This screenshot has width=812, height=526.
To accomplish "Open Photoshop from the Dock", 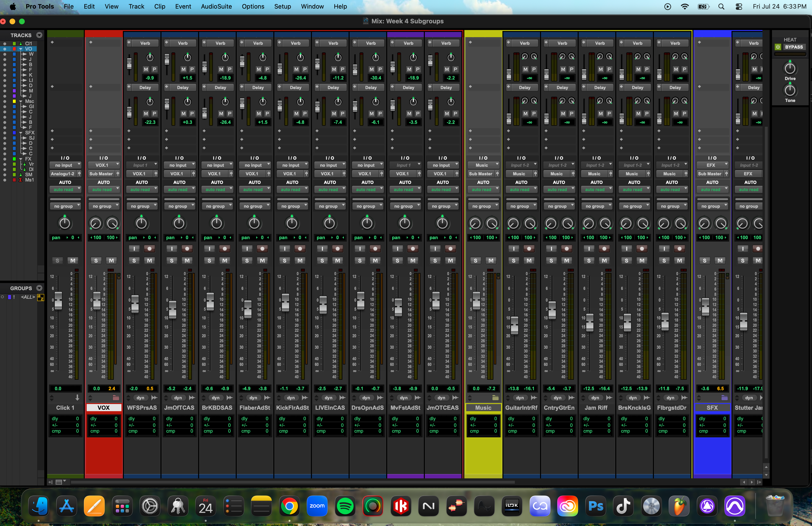I will [596, 506].
